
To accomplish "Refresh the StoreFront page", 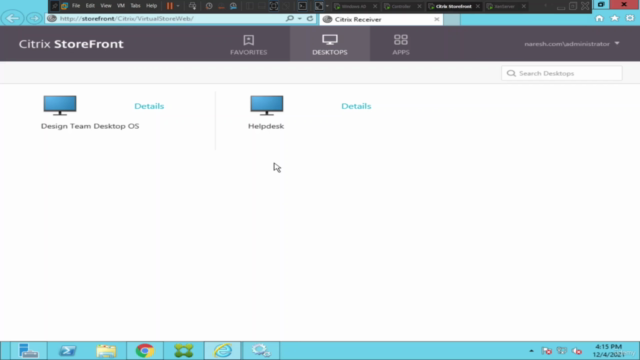I will (x=310, y=18).
